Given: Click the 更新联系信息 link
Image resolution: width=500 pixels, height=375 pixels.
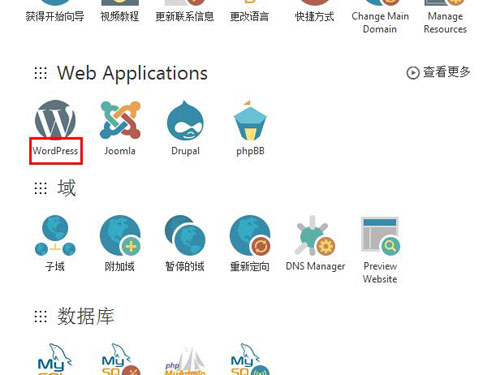Looking at the screenshot, I should coord(185,16).
